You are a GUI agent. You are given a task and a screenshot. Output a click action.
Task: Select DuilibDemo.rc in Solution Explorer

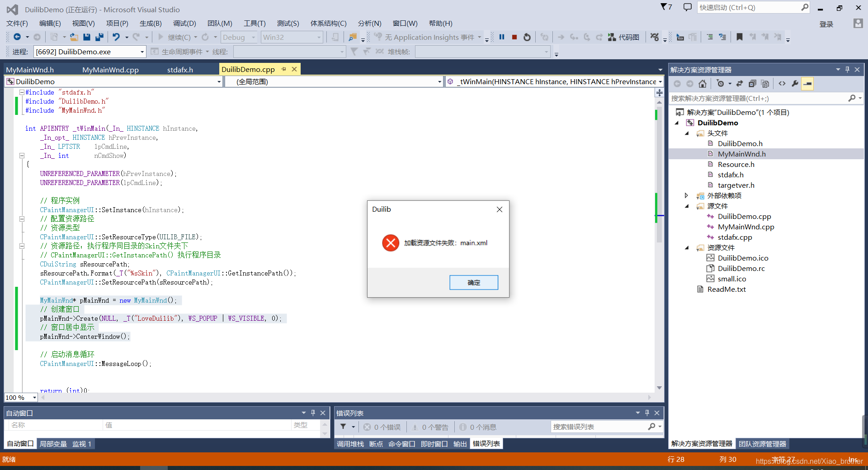coord(741,269)
